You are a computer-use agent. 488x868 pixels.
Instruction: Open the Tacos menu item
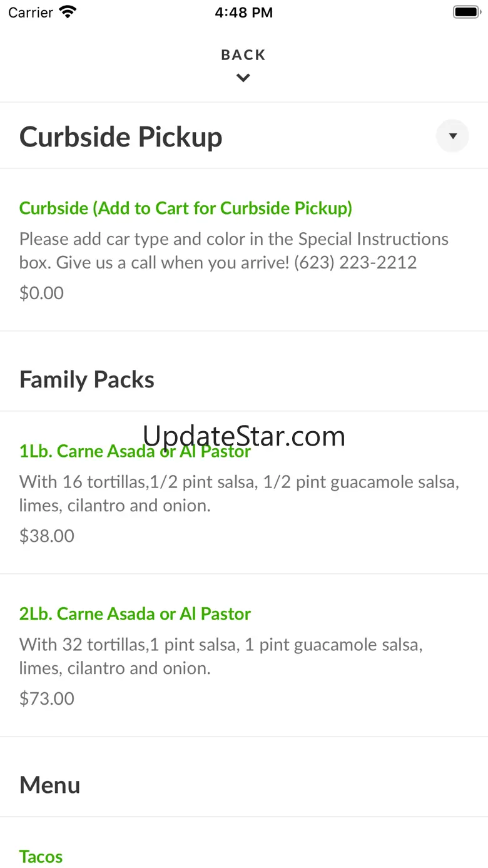41,856
